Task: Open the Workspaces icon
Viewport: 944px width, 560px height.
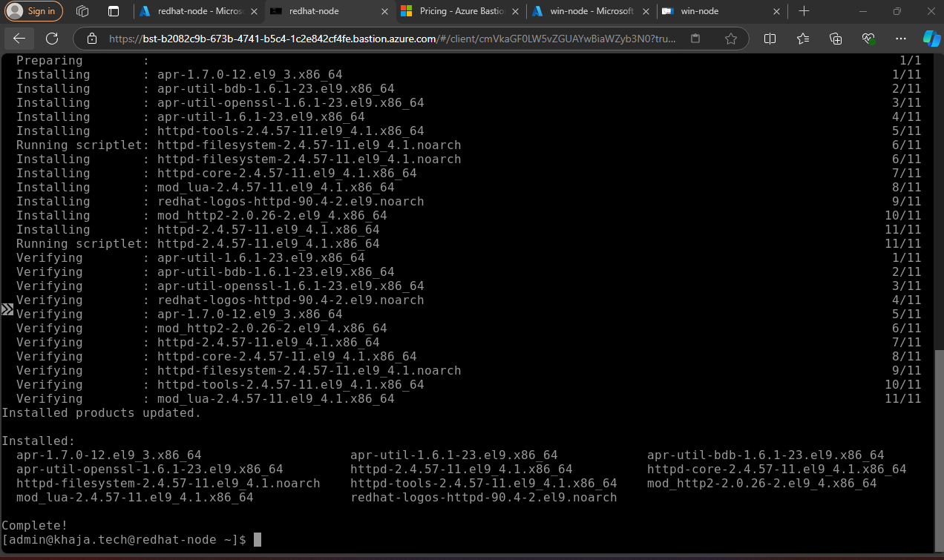Action: [82, 11]
